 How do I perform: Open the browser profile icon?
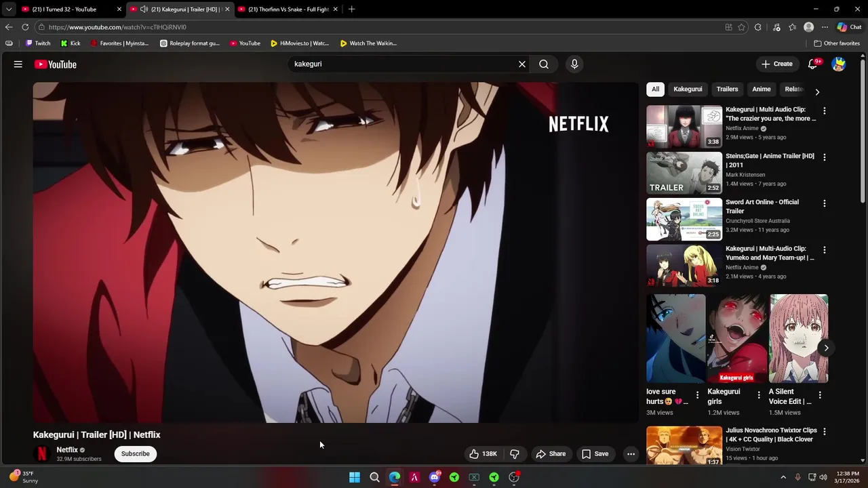[x=808, y=27]
